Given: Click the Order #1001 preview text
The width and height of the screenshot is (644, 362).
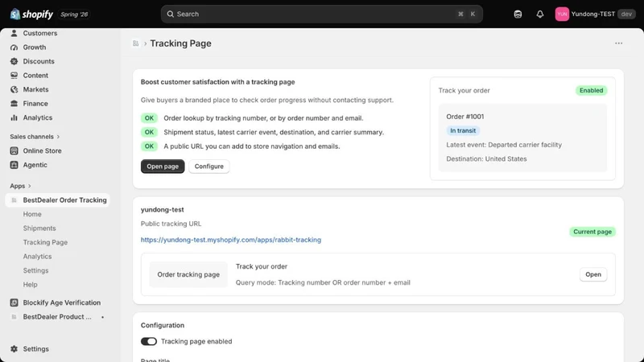Looking at the screenshot, I should 465,117.
